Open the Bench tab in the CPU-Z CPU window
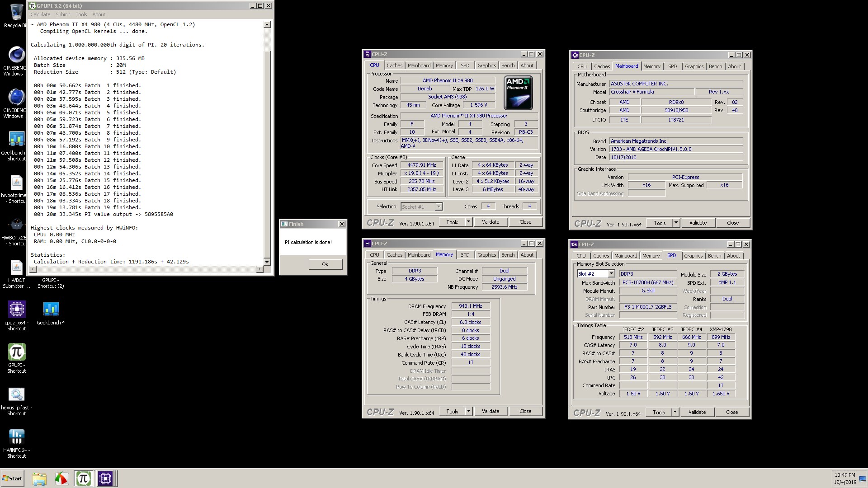This screenshot has height=488, width=868. click(x=508, y=66)
